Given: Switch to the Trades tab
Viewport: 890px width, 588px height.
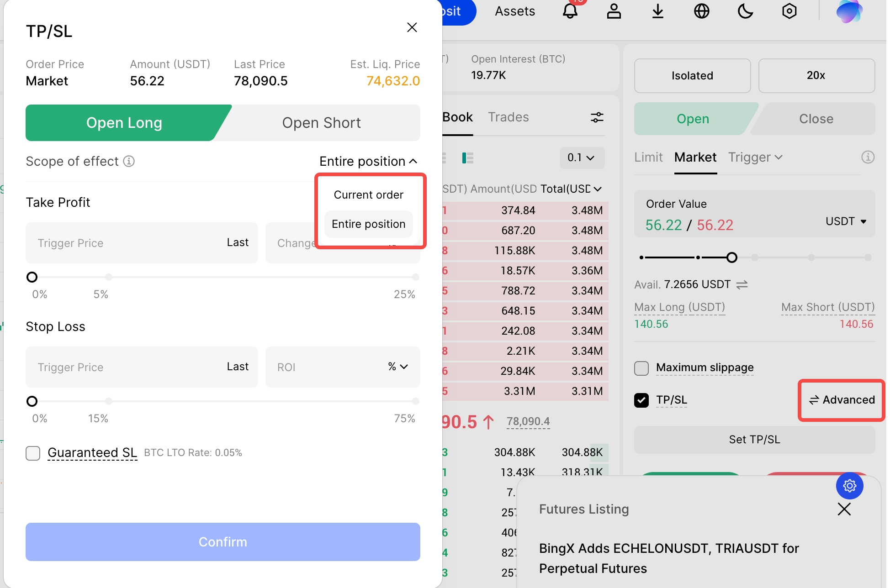Looking at the screenshot, I should pyautogui.click(x=508, y=117).
